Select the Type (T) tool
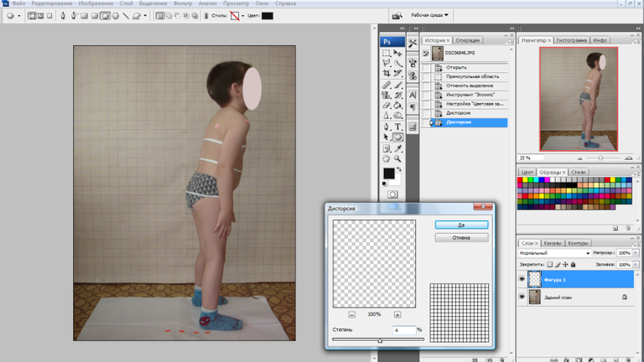The height and width of the screenshot is (362, 644). coord(397,127)
